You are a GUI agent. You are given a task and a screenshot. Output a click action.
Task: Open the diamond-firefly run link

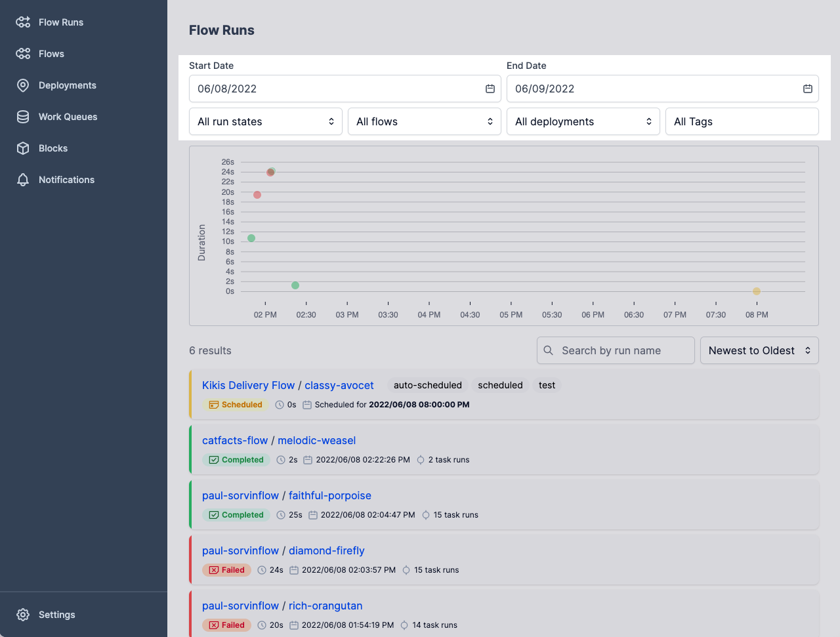pos(327,550)
